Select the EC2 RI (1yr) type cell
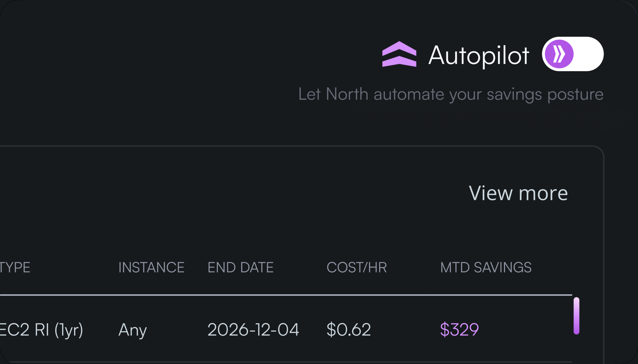Screen dimensions: 638x364 point(41,330)
